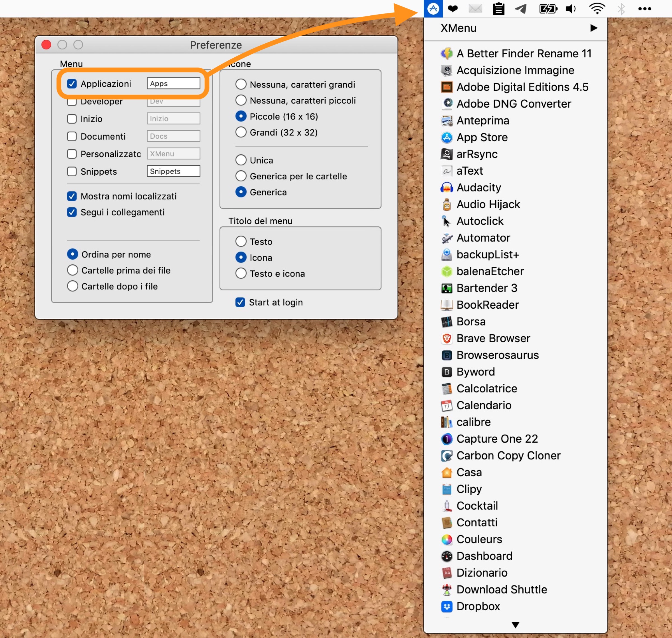Click the heart icon in menu bar

pos(452,9)
